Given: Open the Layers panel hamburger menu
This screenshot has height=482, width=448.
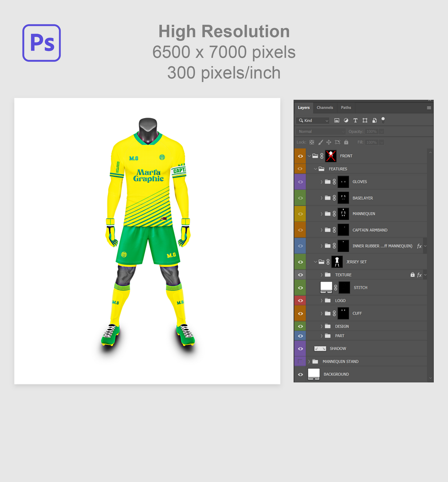Looking at the screenshot, I should 429,108.
